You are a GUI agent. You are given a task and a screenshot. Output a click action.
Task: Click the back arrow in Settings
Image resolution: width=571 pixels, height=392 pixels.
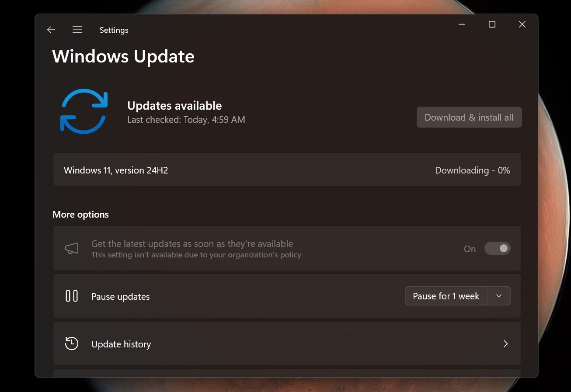click(x=51, y=30)
